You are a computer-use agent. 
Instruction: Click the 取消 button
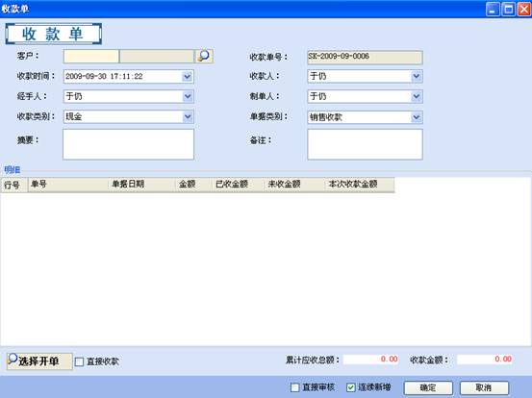click(x=484, y=387)
